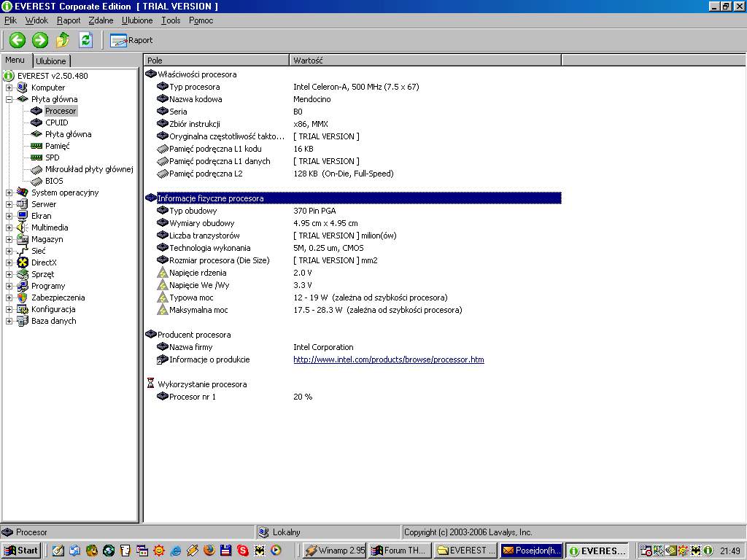Select Mikroukład płyty głównej chip icon
This screenshot has height=560, width=747.
point(36,169)
